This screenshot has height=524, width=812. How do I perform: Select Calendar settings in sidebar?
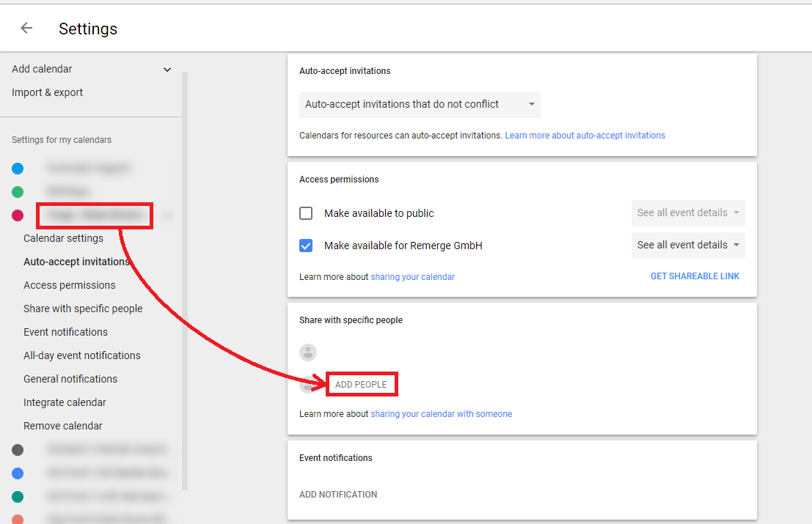coord(63,238)
